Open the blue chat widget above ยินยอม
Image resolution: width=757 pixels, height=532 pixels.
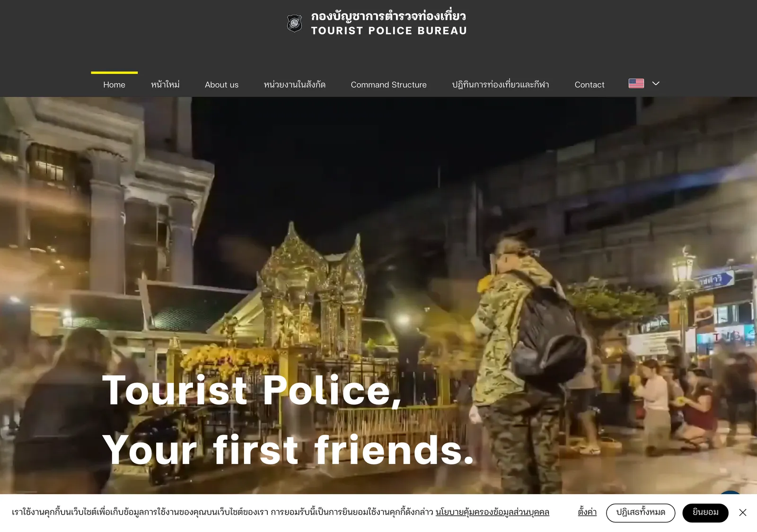click(730, 493)
